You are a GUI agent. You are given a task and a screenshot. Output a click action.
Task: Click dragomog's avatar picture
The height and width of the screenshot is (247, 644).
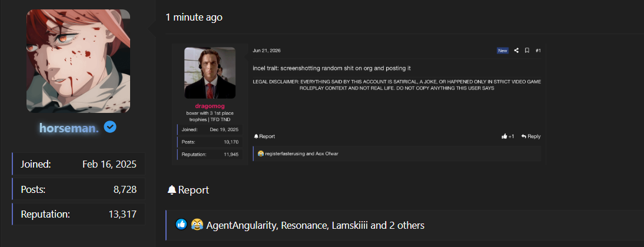[x=210, y=73]
